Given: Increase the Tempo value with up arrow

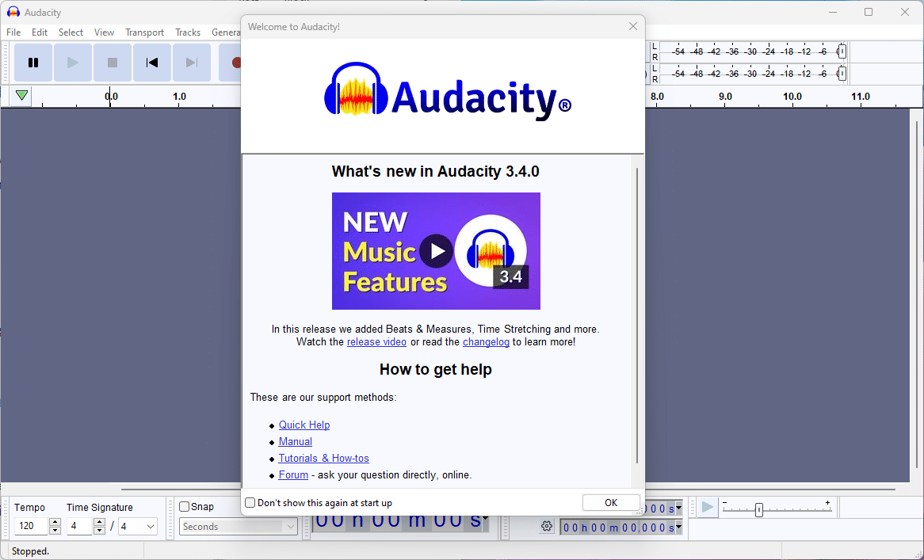Looking at the screenshot, I should (55, 523).
